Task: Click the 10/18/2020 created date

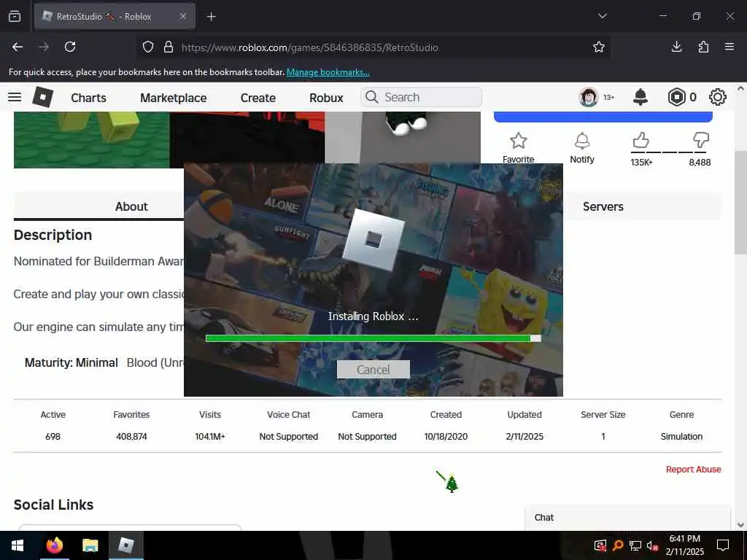Action: (x=446, y=437)
